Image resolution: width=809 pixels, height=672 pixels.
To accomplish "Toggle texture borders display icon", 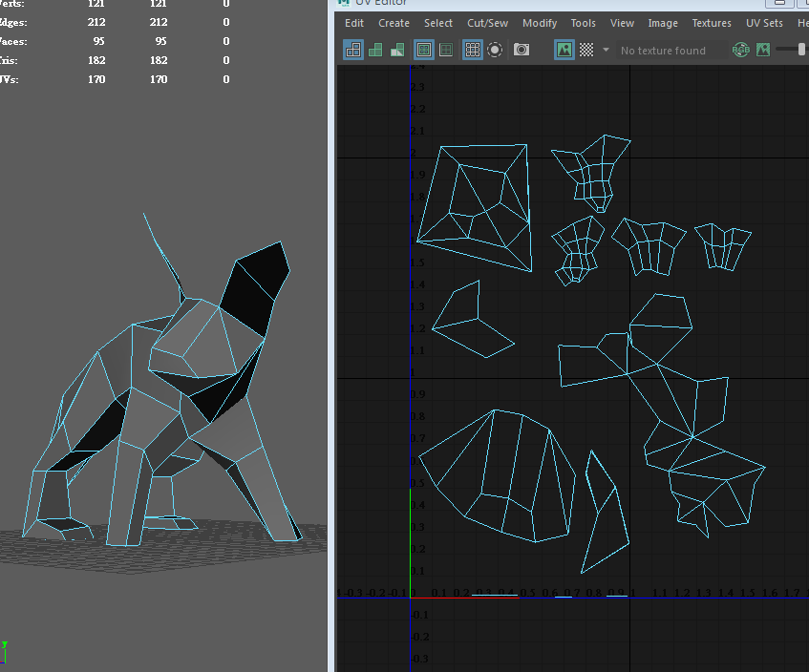I will point(424,50).
